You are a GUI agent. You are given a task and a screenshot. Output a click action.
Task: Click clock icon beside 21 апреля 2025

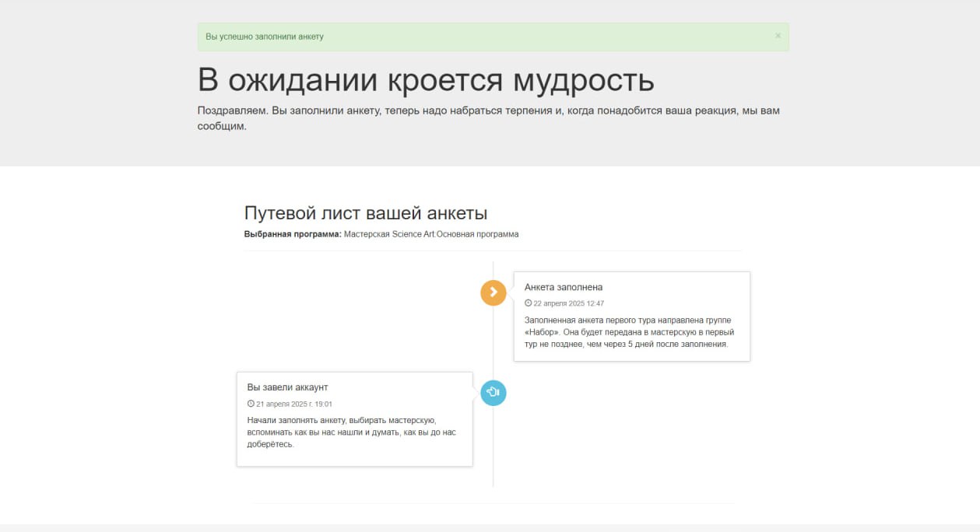(x=251, y=404)
